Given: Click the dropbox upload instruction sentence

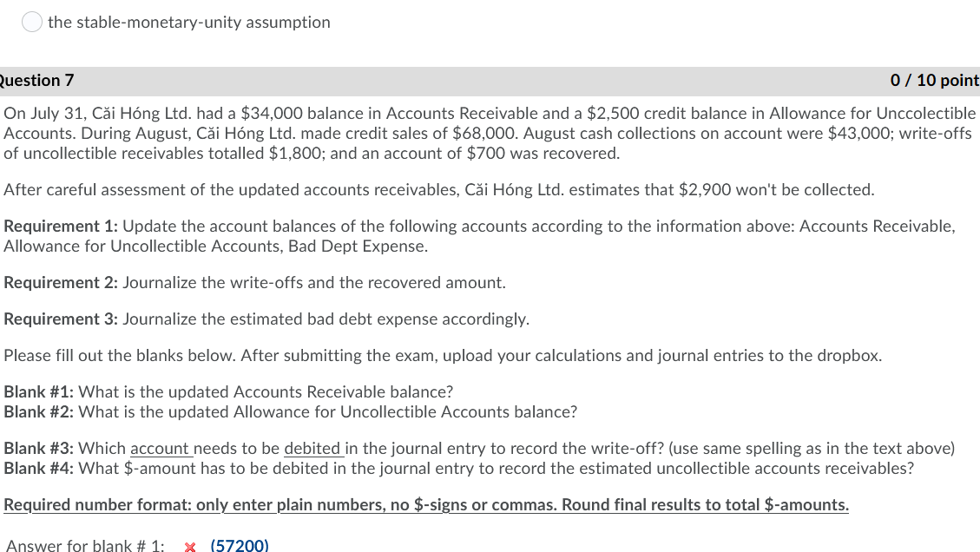Looking at the screenshot, I should [x=443, y=355].
